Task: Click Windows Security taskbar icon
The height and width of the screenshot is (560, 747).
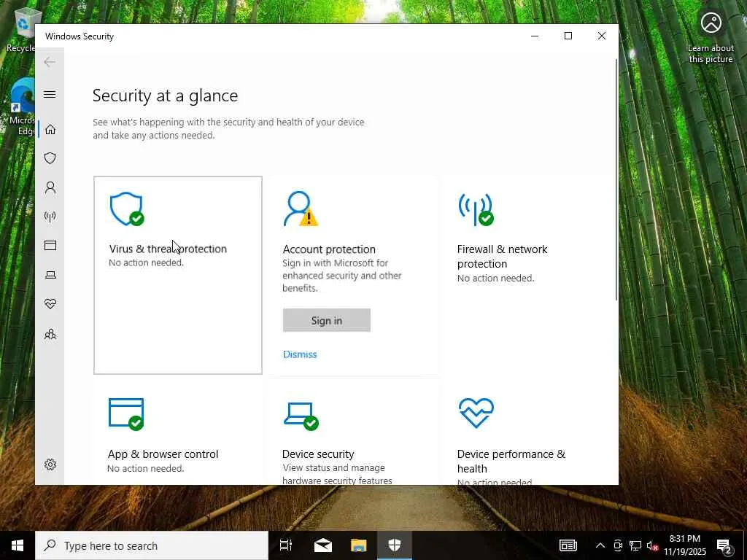Action: 395,545
